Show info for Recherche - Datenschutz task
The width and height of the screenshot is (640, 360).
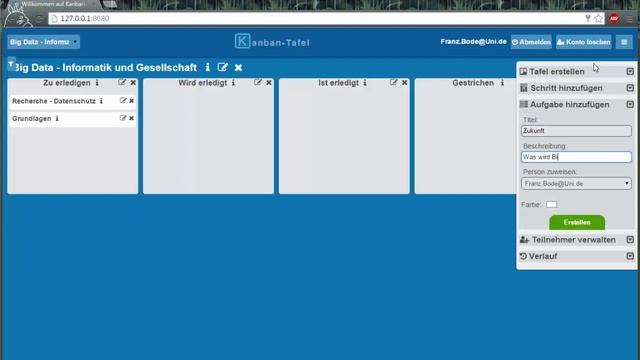coord(101,101)
